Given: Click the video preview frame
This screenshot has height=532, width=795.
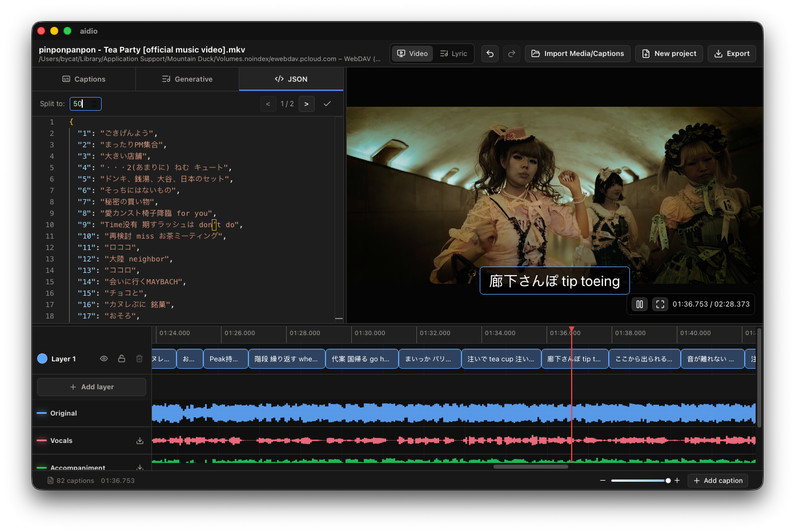Looking at the screenshot, I should point(555,195).
